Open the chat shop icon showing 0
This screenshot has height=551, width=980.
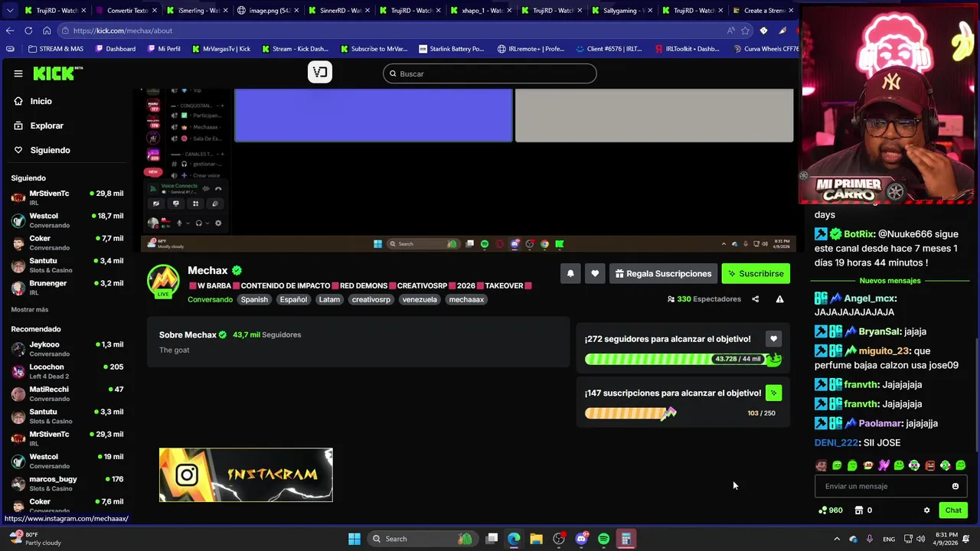[x=864, y=510]
